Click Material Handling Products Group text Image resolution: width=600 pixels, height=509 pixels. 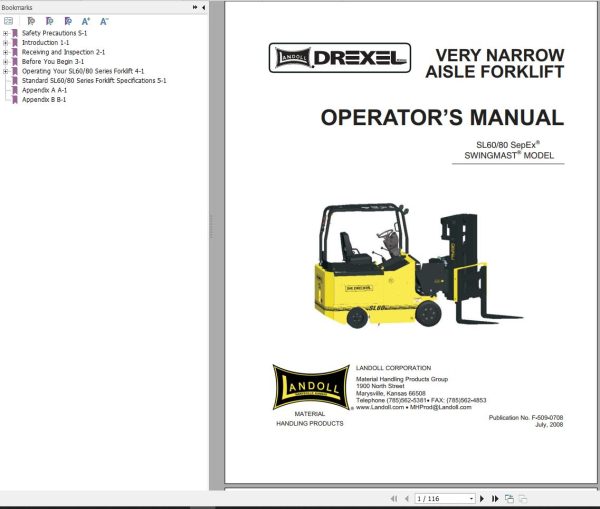pos(402,379)
